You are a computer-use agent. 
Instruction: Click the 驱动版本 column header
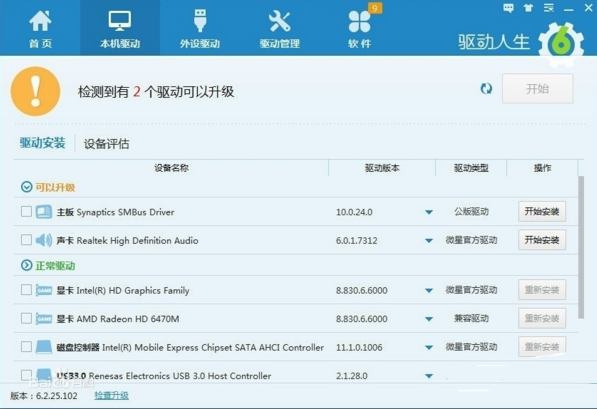pos(382,168)
